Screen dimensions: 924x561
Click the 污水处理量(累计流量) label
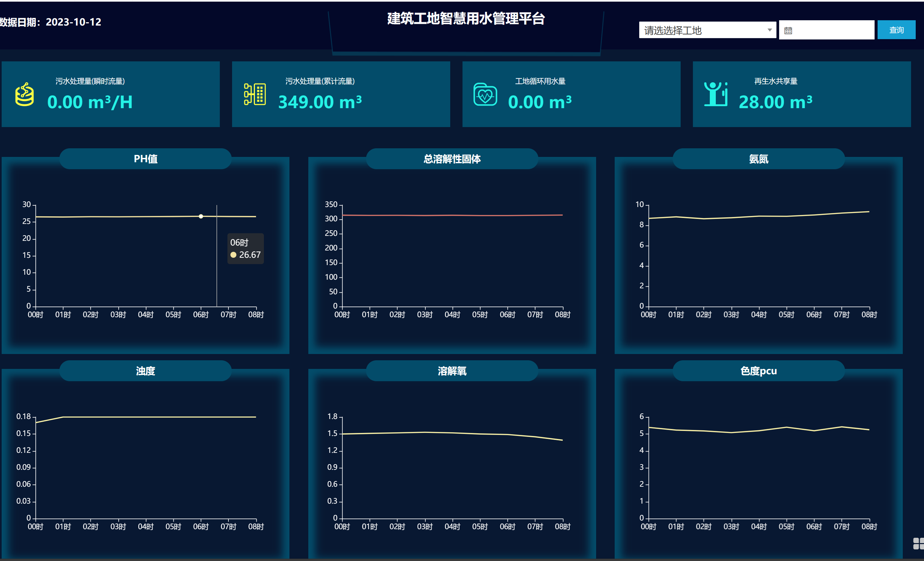(320, 81)
